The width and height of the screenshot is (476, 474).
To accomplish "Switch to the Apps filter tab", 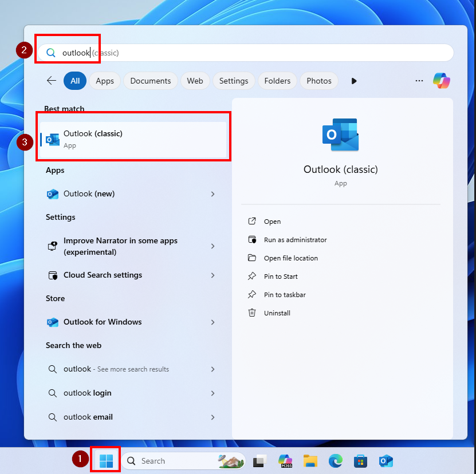I will click(x=105, y=81).
